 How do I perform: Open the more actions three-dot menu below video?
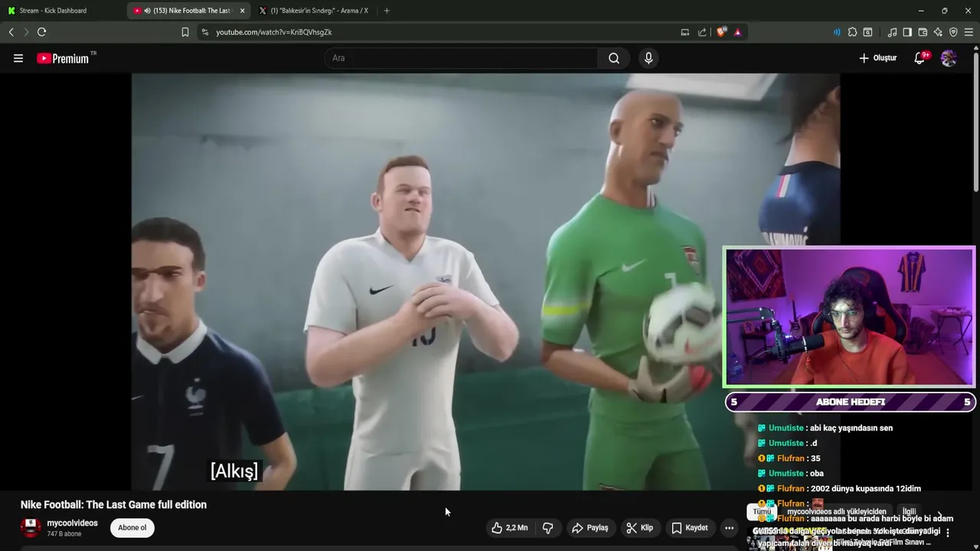[729, 528]
